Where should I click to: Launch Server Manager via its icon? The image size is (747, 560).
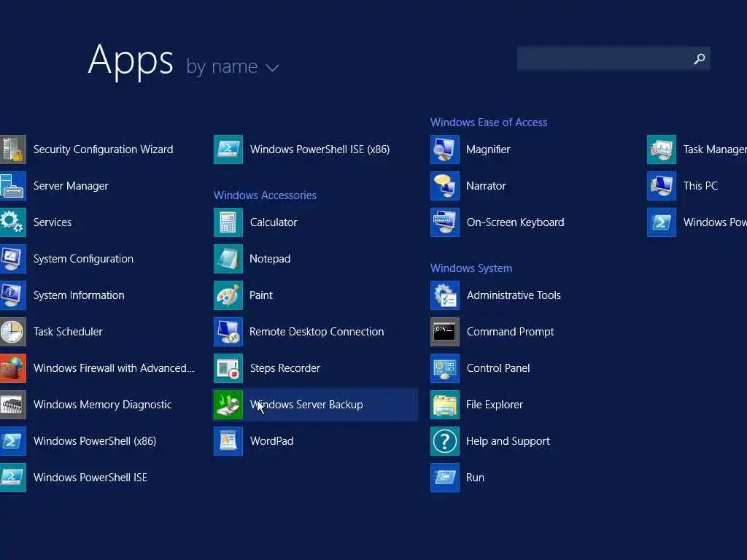[x=12, y=186]
